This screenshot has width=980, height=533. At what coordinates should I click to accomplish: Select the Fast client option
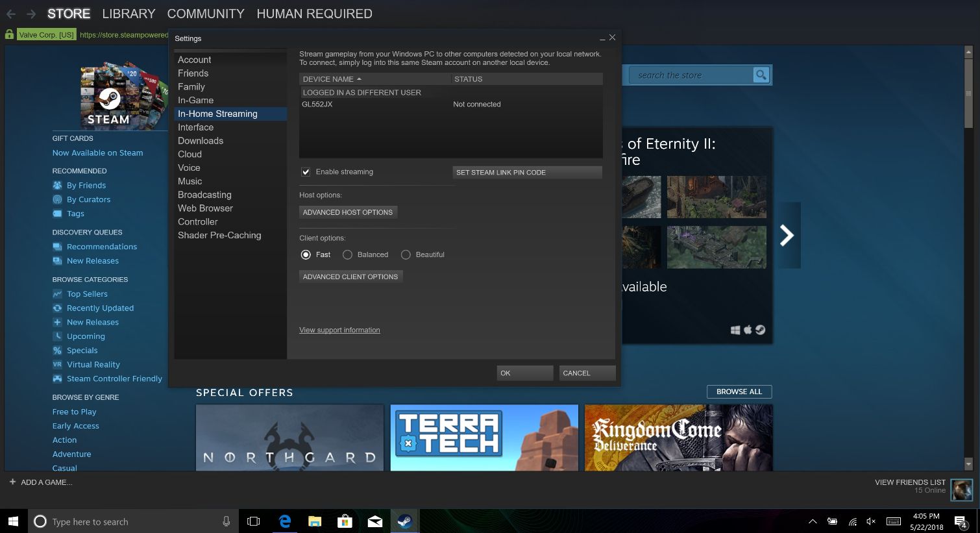(306, 254)
